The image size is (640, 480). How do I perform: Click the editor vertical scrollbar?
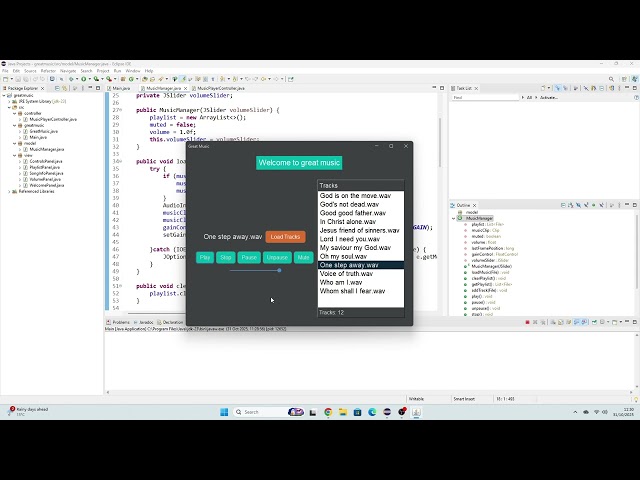pyautogui.click(x=440, y=142)
